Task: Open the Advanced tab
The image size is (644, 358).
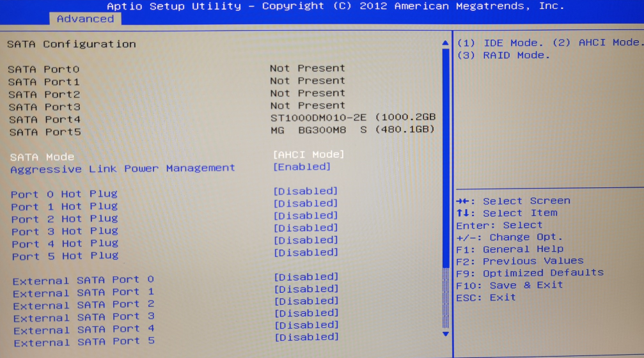Action: 85,19
